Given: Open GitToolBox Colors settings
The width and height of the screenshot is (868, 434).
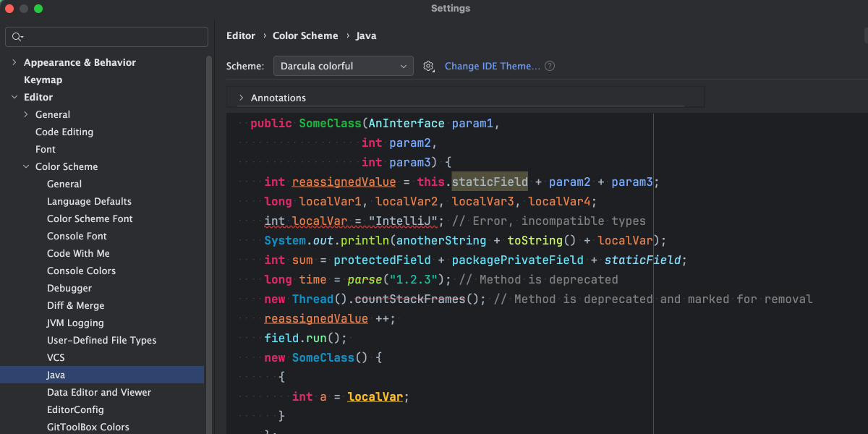Looking at the screenshot, I should pyautogui.click(x=88, y=427).
